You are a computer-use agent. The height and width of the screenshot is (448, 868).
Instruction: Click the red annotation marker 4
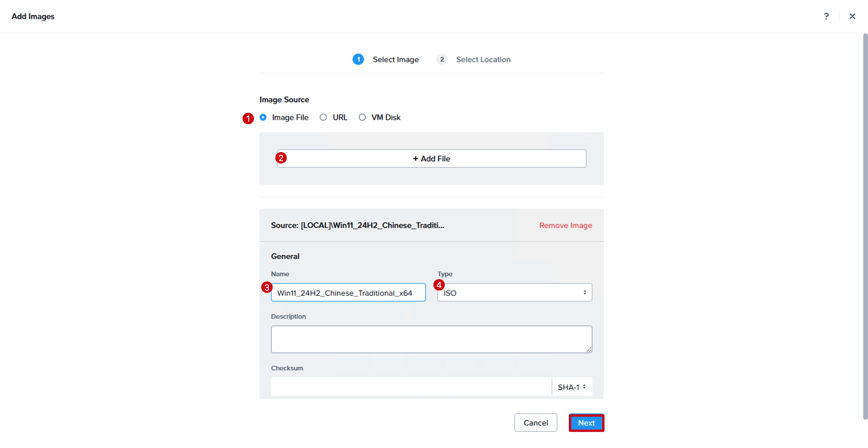click(x=439, y=285)
